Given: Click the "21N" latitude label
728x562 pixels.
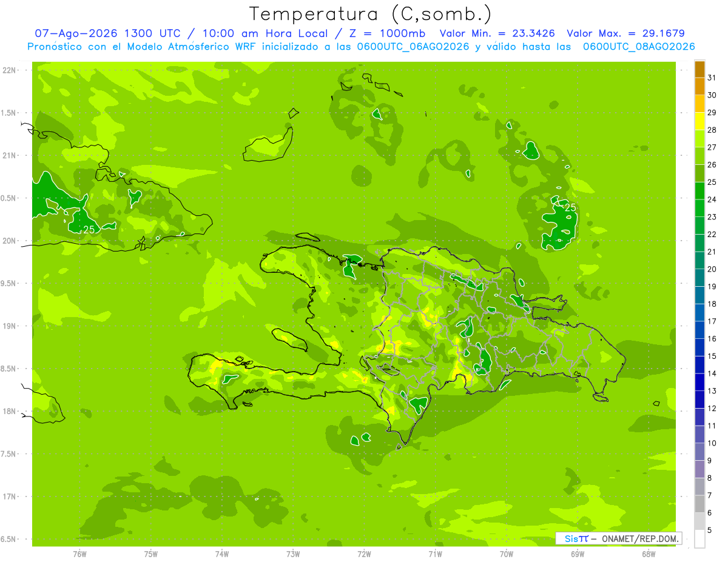Looking at the screenshot, I should (9, 155).
